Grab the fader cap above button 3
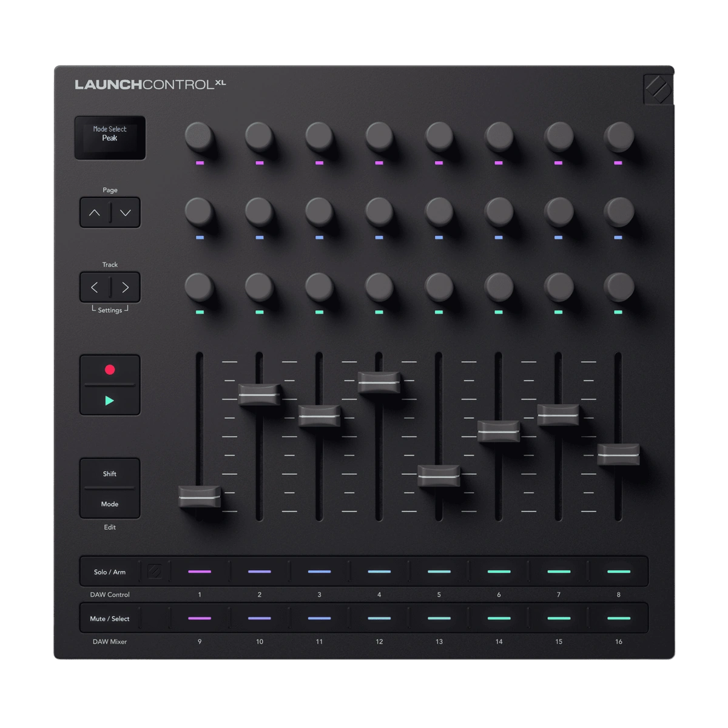 [319, 416]
